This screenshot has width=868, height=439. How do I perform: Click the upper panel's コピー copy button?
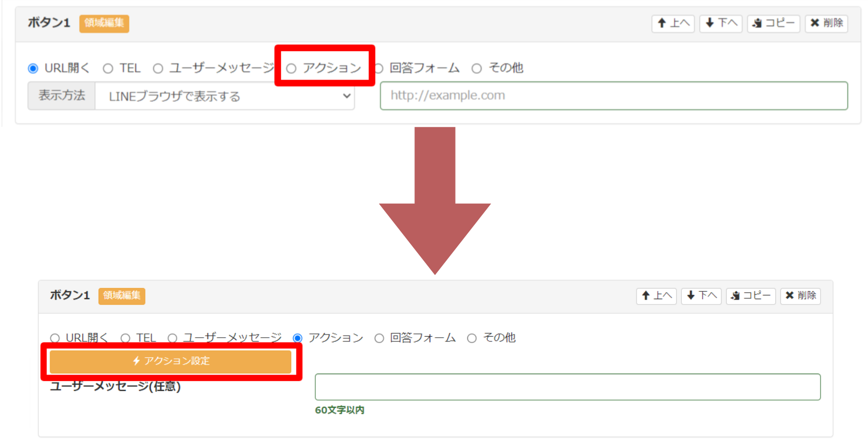(x=773, y=23)
